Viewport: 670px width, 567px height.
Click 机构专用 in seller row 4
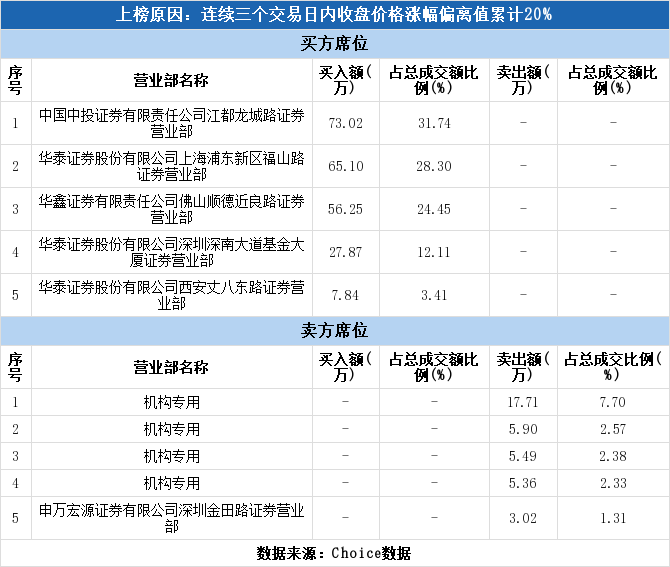(172, 483)
